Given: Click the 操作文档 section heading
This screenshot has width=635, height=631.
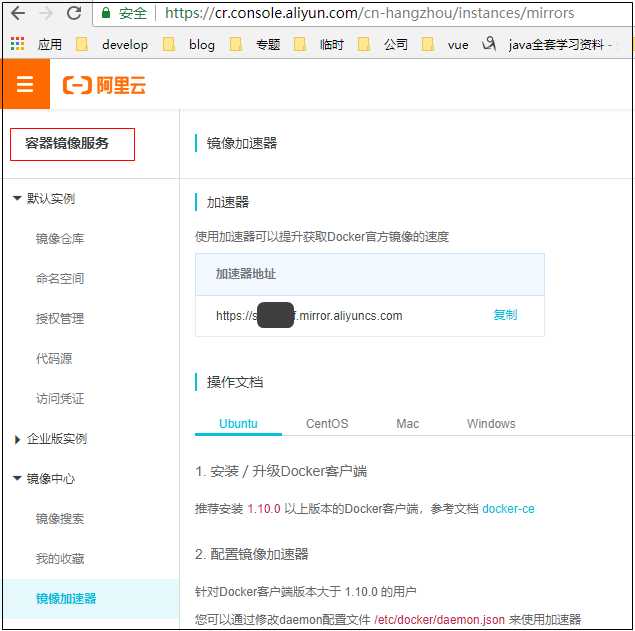Looking at the screenshot, I should 234,382.
